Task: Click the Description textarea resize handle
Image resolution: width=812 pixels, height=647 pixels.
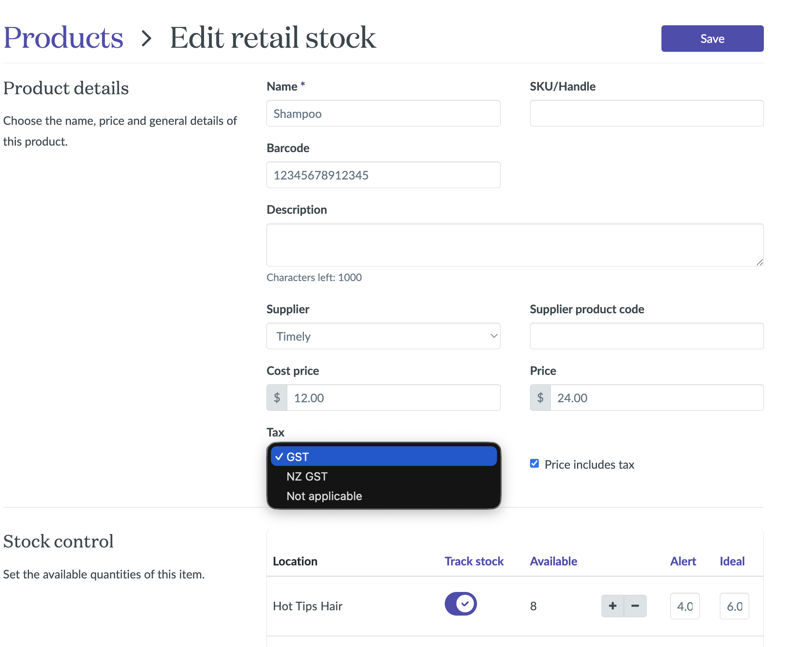Action: click(x=759, y=262)
